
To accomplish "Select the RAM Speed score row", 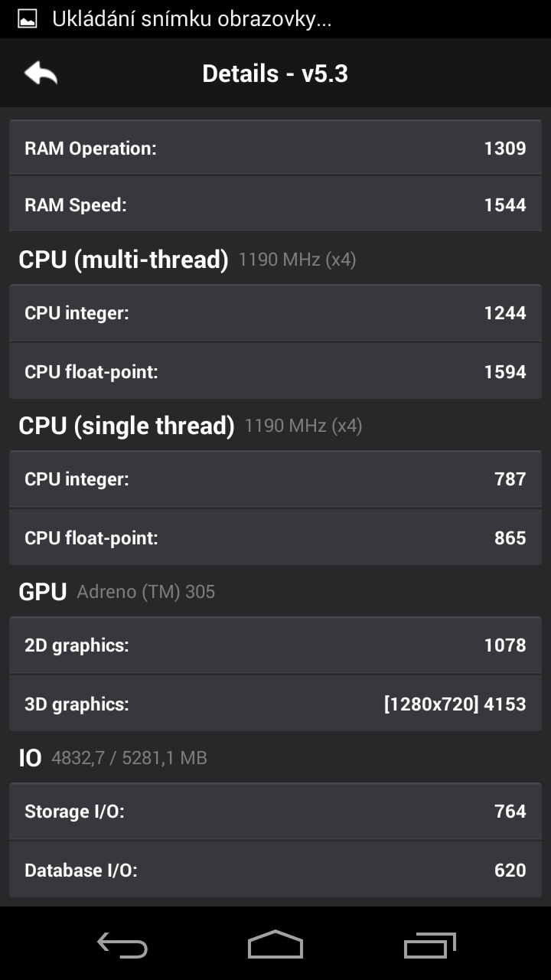I will [x=275, y=204].
